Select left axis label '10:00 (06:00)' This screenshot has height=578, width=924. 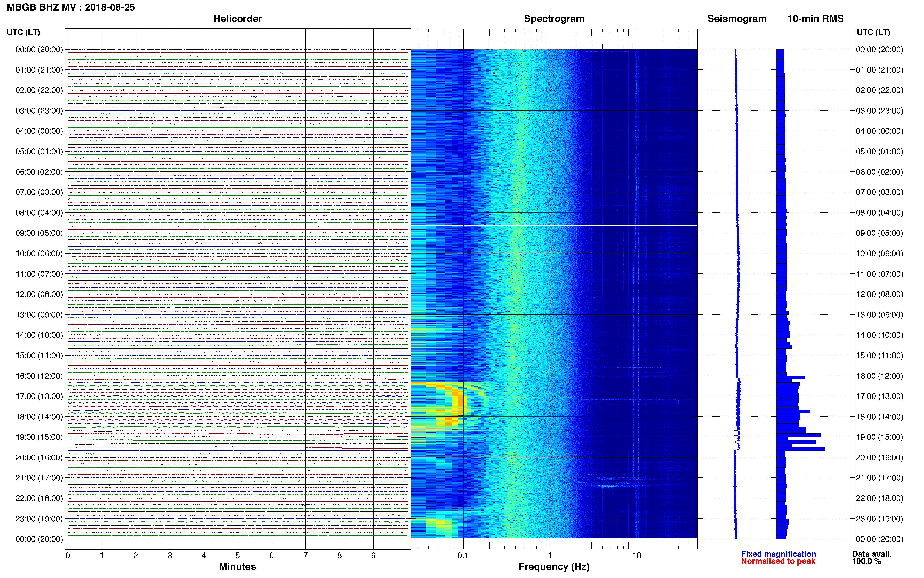coord(39,253)
